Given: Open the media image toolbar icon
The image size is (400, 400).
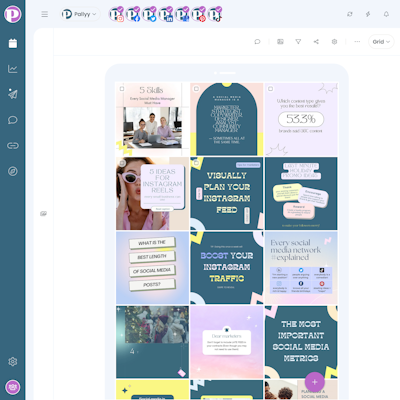Looking at the screenshot, I should point(280,42).
